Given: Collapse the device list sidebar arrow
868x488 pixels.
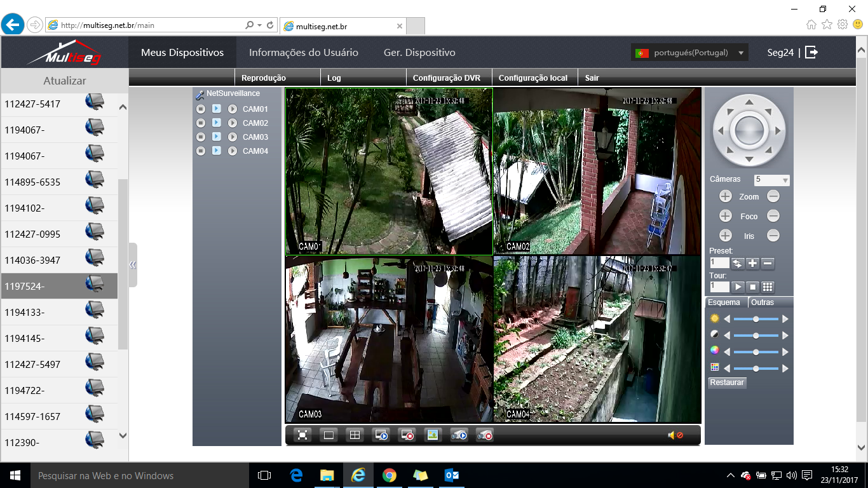Looking at the screenshot, I should click(133, 265).
